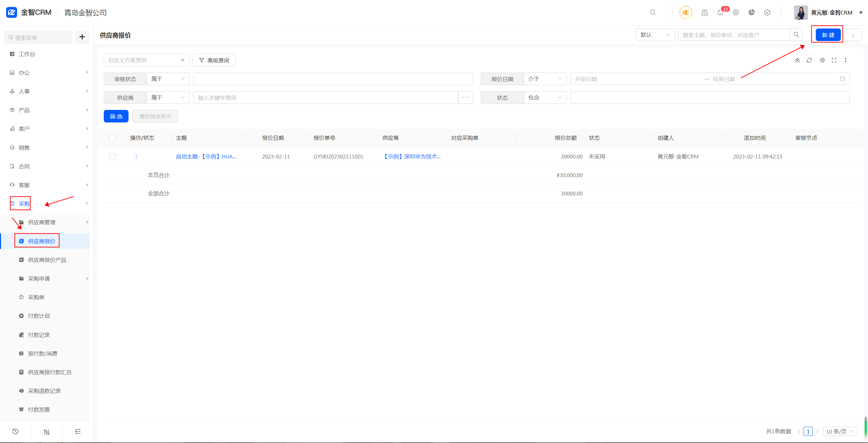The width and height of the screenshot is (868, 443).
Task: Open the 10 条/页 page size dropdown
Action: click(840, 431)
